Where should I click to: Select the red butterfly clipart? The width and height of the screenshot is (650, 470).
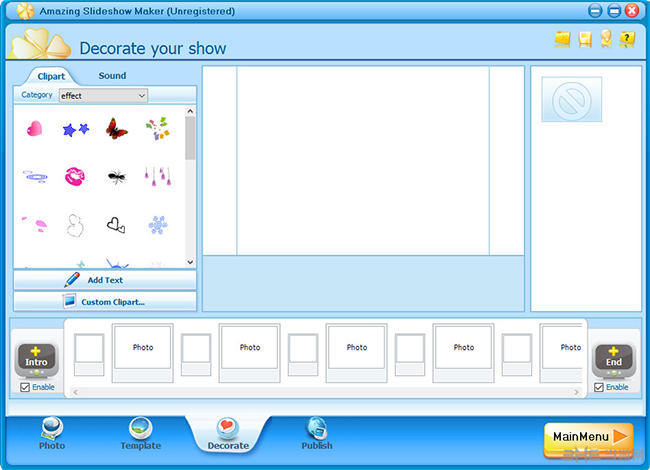(116, 128)
